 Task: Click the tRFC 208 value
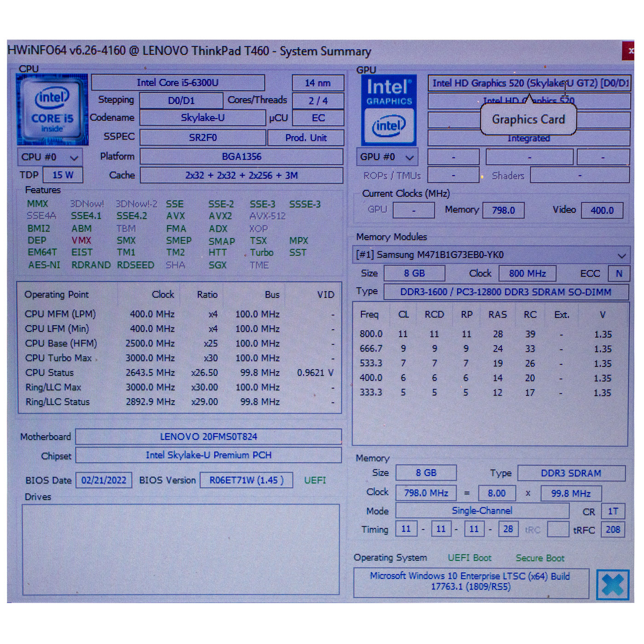[x=613, y=529]
